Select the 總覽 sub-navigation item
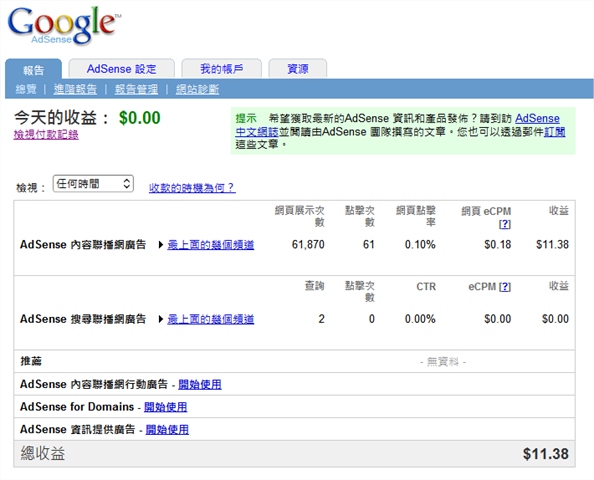This screenshot has height=480, width=594. [x=26, y=89]
